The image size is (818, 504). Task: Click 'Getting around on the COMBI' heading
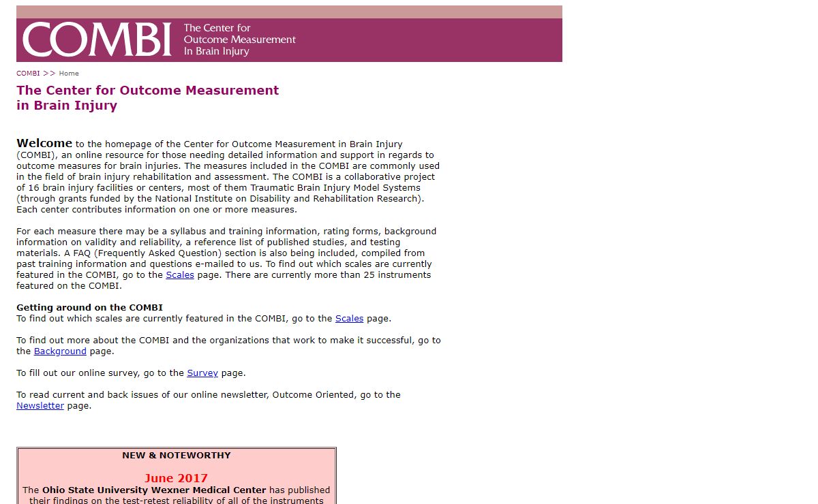[90, 308]
